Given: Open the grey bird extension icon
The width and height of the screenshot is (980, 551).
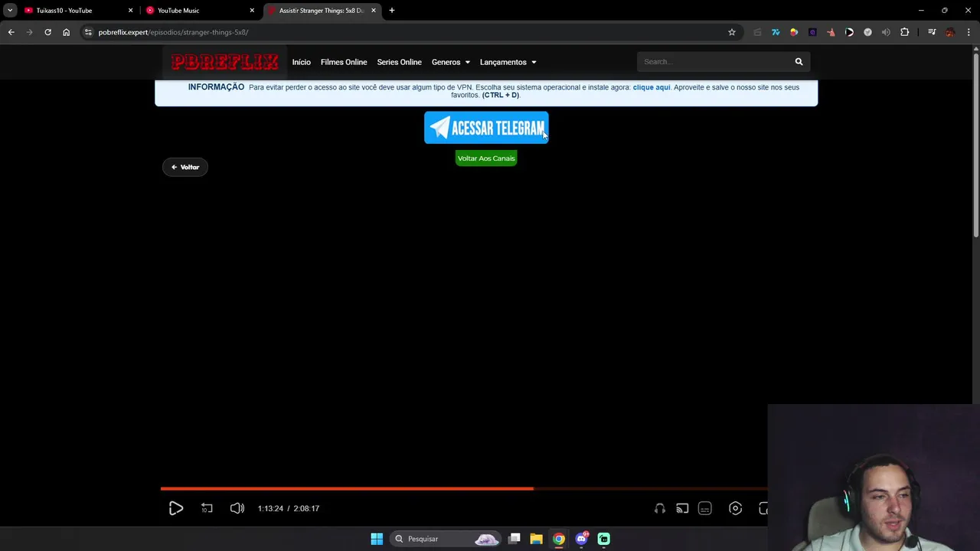Looking at the screenshot, I should tap(867, 32).
